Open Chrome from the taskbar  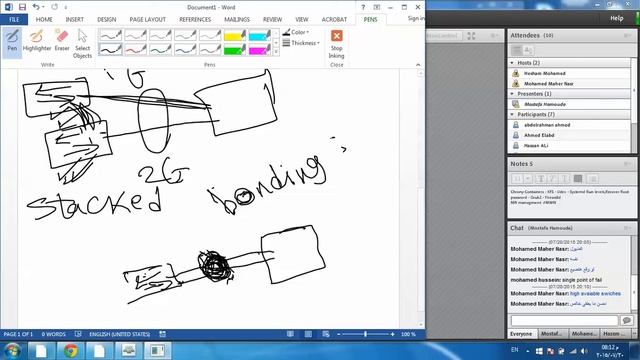point(71,351)
